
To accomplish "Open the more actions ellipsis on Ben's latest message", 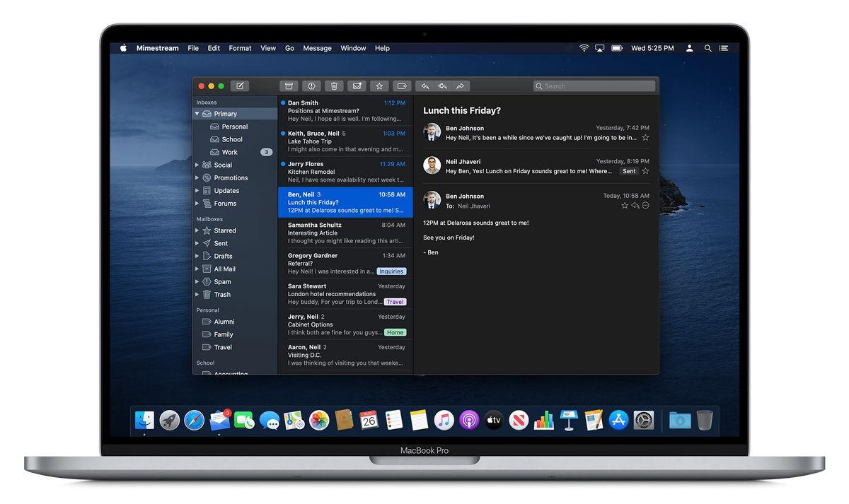I will click(x=645, y=206).
